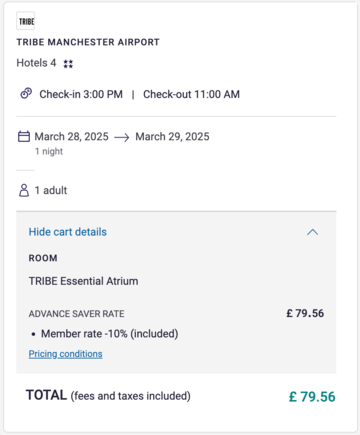Click the Check-out 11:00 AM text
The width and height of the screenshot is (360, 435).
(x=191, y=94)
